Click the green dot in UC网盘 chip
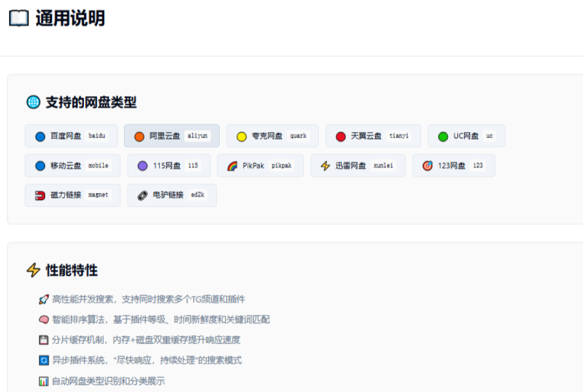 click(x=443, y=136)
